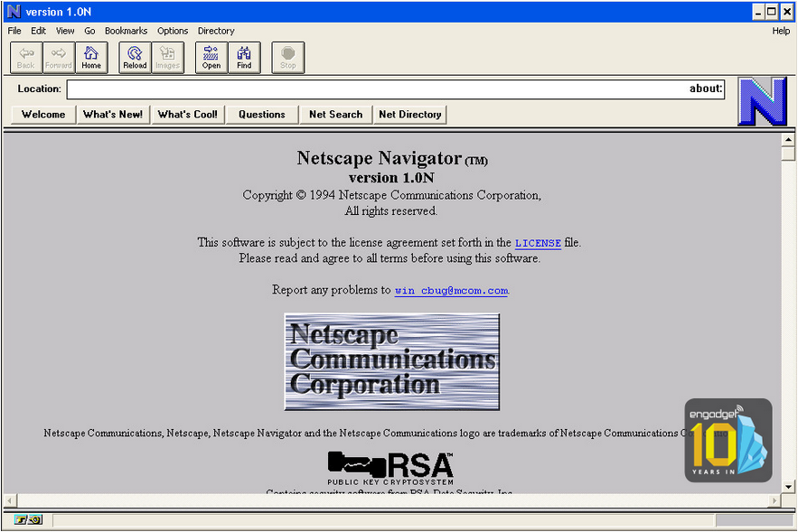Click the What's Cool! button
The height and width of the screenshot is (532, 798).
click(x=188, y=115)
